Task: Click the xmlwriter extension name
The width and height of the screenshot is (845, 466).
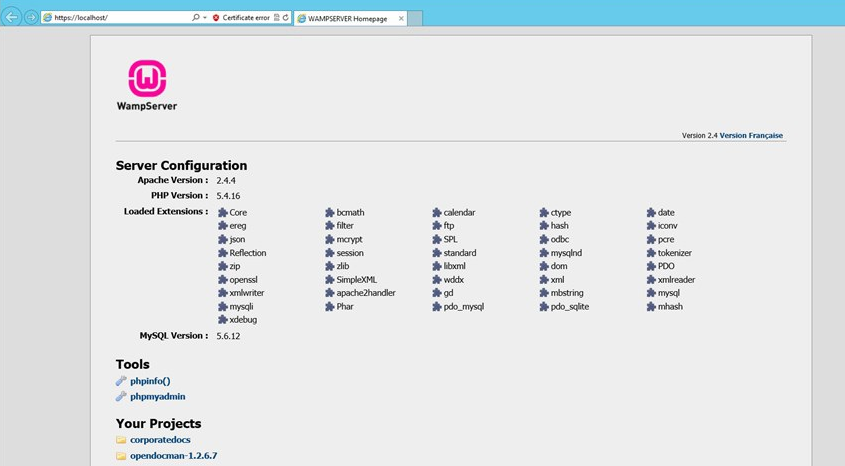Action: [x=247, y=293]
